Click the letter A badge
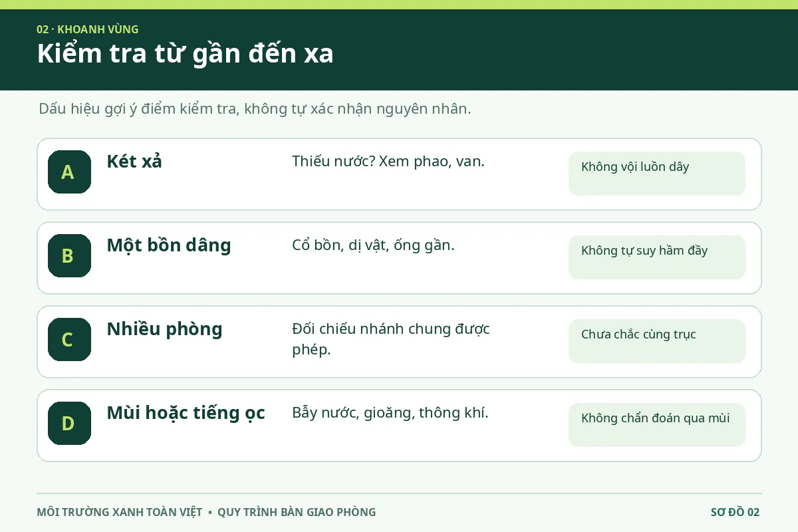This screenshot has height=532, width=798. click(69, 172)
